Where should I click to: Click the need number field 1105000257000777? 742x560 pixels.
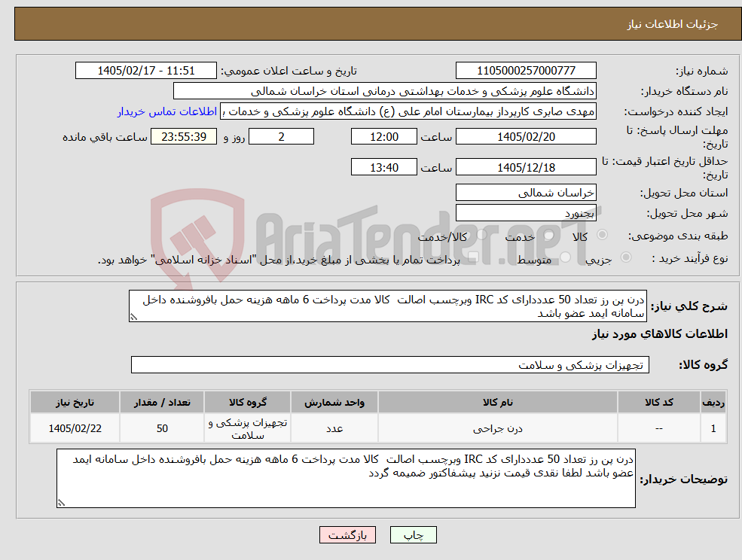click(x=526, y=71)
